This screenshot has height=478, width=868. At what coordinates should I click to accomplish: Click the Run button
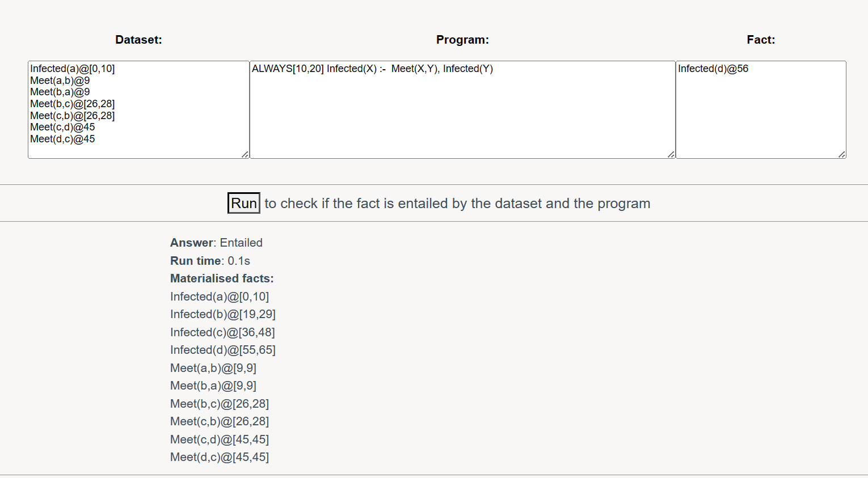[244, 203]
